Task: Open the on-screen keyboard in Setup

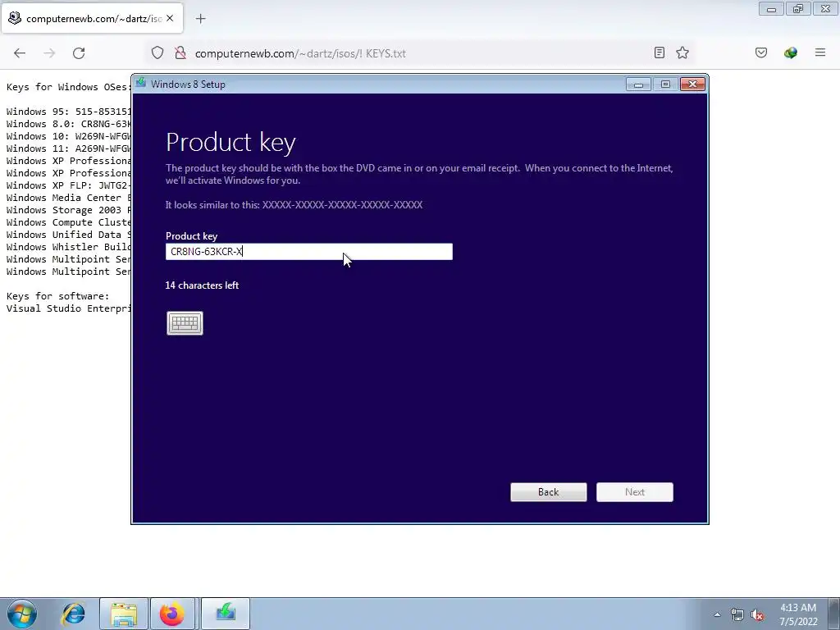Action: [185, 323]
